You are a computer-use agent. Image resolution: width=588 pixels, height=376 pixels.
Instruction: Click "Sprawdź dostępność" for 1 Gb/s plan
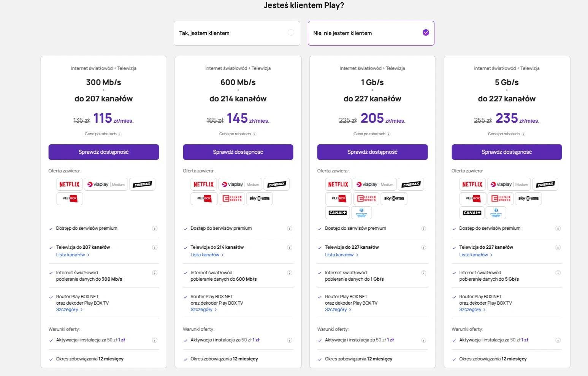pyautogui.click(x=372, y=152)
